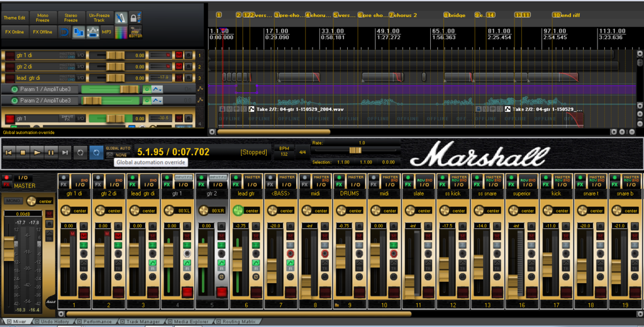Open the MIDI Editor drum icon
Screen dimensions: 644x327
tap(135, 32)
